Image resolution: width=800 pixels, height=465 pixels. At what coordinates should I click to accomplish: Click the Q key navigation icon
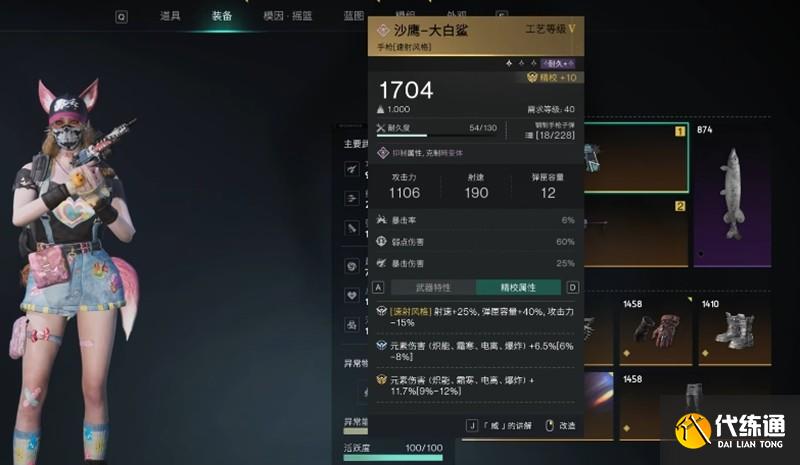121,17
